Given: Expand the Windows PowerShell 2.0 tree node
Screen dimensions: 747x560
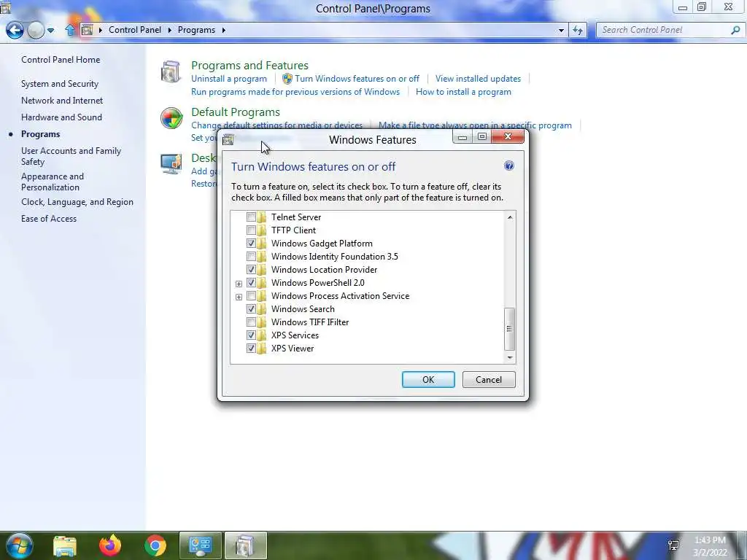Looking at the screenshot, I should tap(239, 284).
